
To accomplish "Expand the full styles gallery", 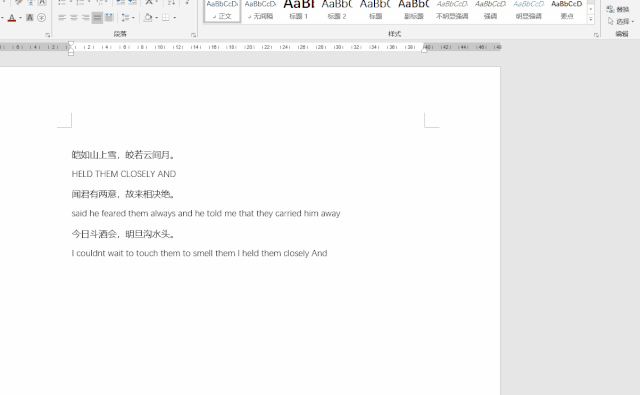I will click(x=591, y=19).
